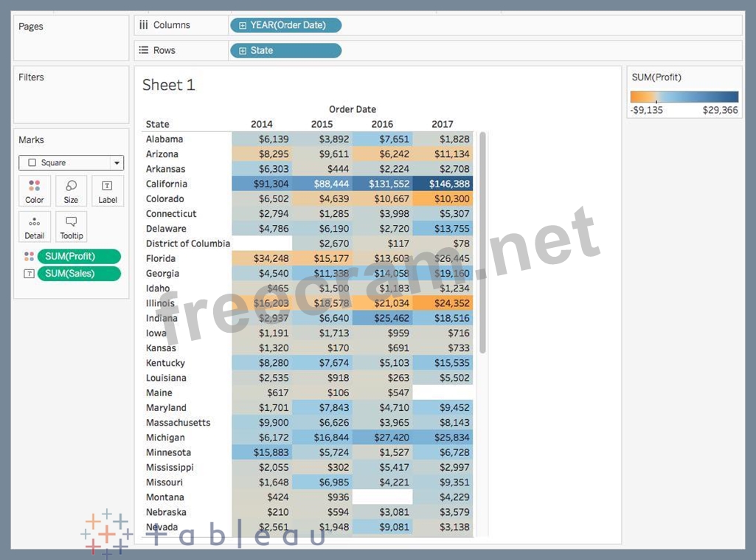The width and height of the screenshot is (756, 560).
Task: Open the Detail marks card
Action: pyautogui.click(x=35, y=227)
